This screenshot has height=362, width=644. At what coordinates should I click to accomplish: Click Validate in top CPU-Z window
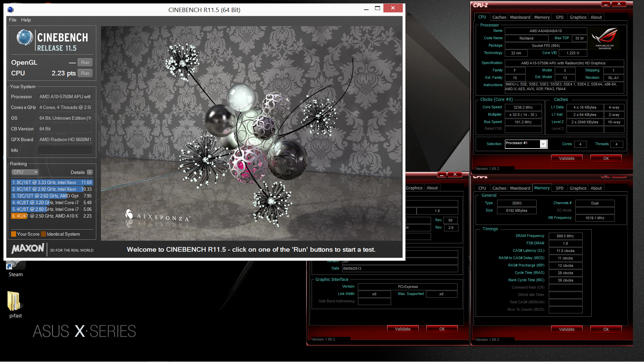coord(567,158)
